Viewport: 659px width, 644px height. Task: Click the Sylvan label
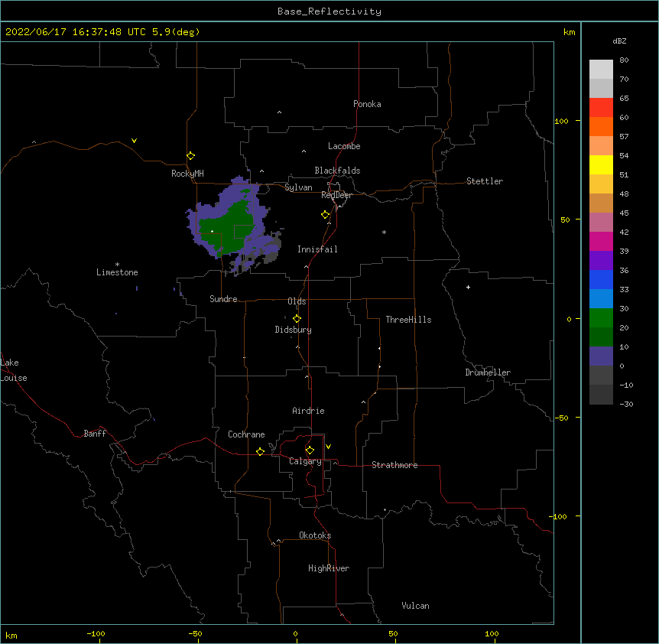click(x=298, y=187)
